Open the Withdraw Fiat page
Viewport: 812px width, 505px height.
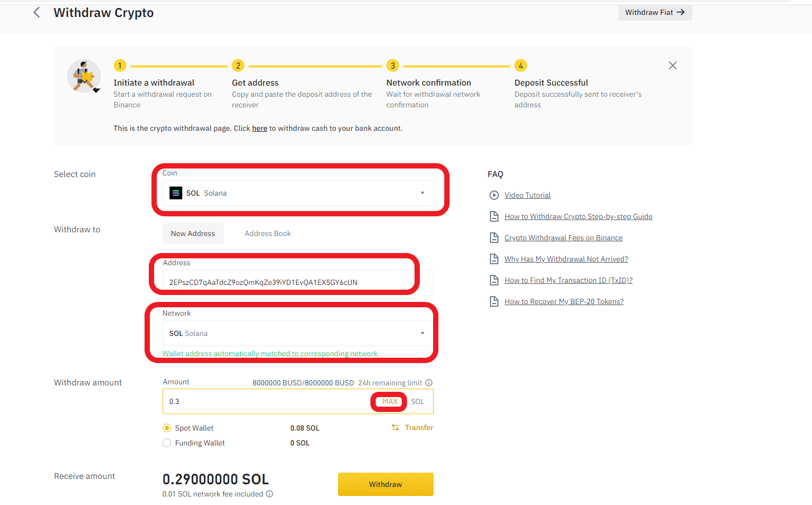pos(655,12)
